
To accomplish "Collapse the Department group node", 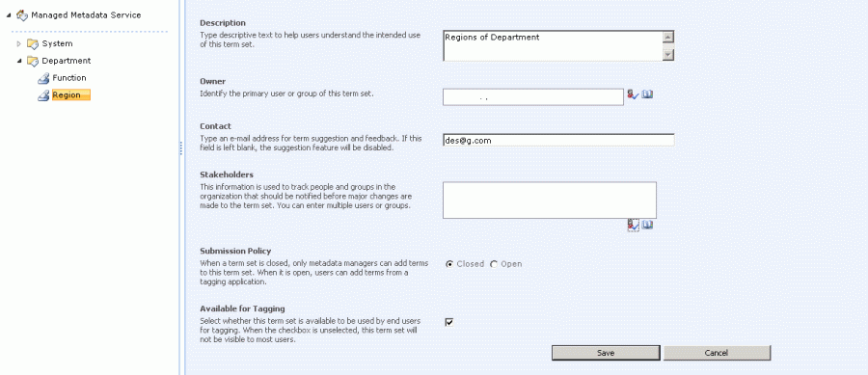I will pos(19,61).
